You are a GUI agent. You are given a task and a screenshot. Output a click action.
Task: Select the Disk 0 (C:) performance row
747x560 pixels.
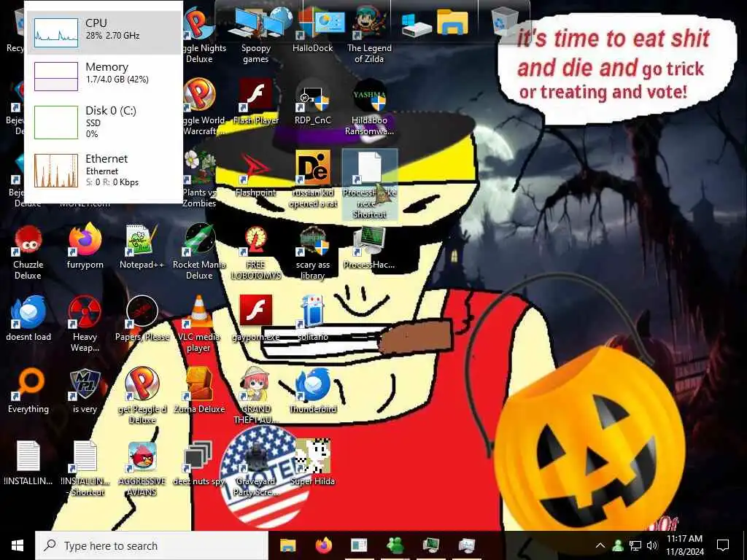(x=104, y=122)
